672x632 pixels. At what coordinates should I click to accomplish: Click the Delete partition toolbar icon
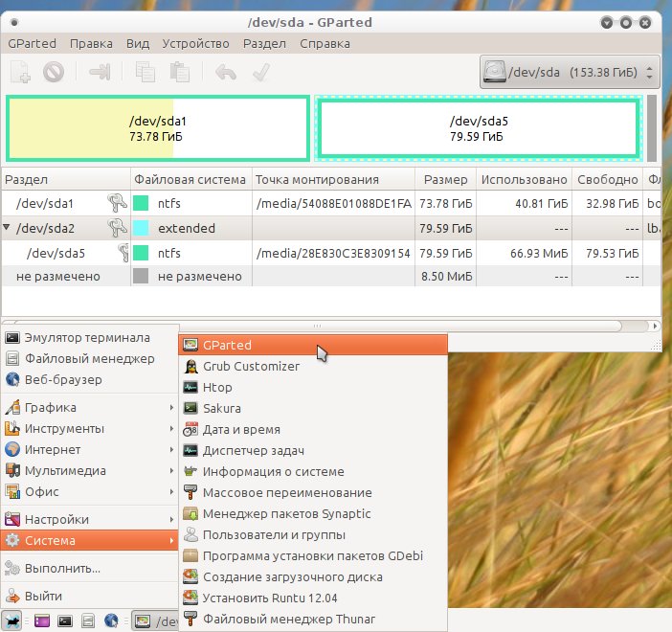point(54,72)
